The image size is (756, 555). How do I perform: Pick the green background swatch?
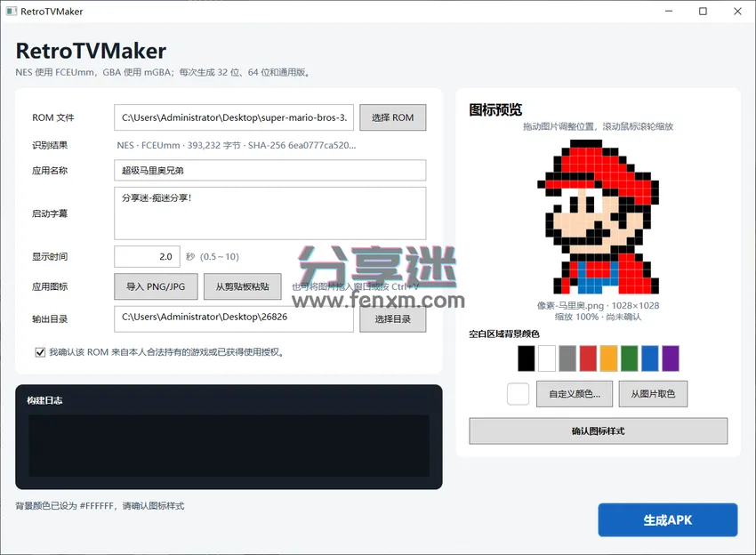tap(629, 358)
